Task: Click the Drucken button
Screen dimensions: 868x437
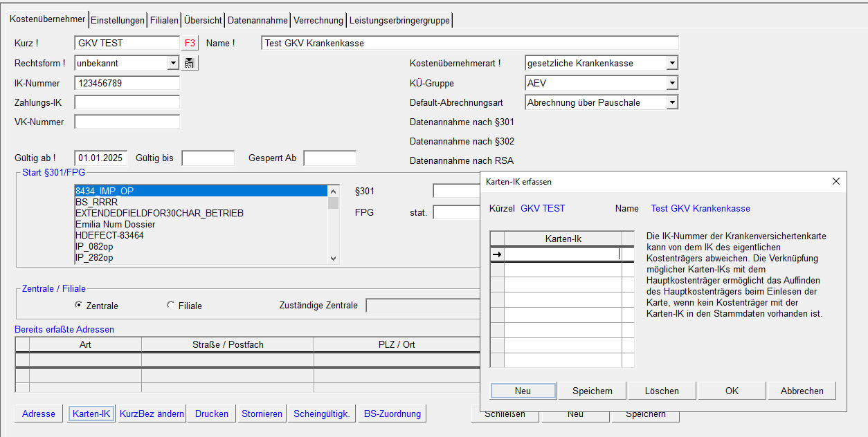Action: coord(212,413)
